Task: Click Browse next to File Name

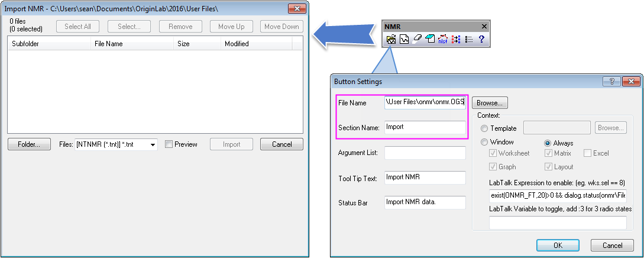Action: [490, 103]
